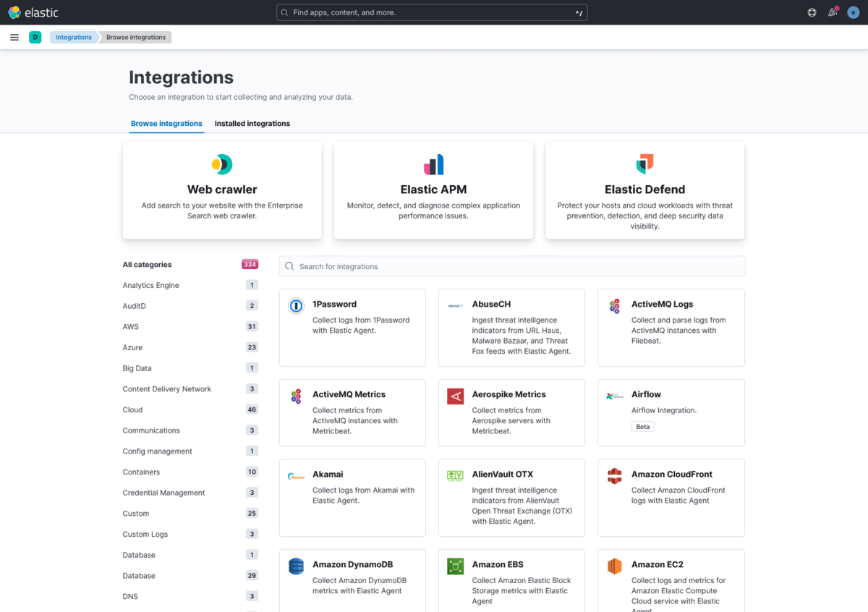The width and height of the screenshot is (868, 612).
Task: Open the 1Password integration title
Action: 334,305
